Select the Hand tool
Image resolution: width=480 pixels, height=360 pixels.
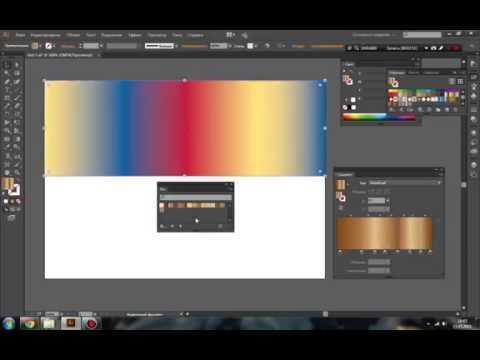7,172
